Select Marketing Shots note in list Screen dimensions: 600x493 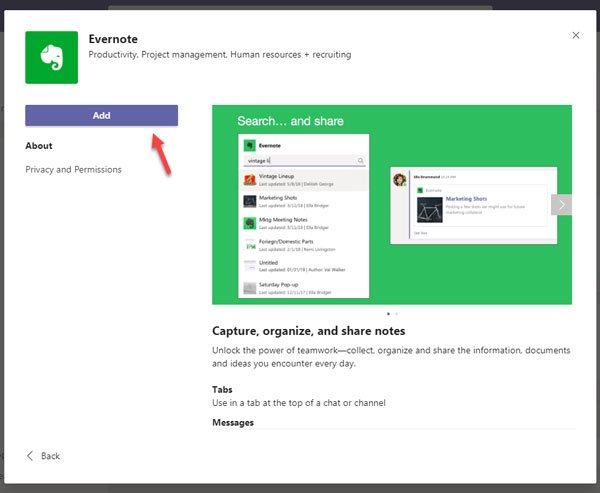pos(304,201)
